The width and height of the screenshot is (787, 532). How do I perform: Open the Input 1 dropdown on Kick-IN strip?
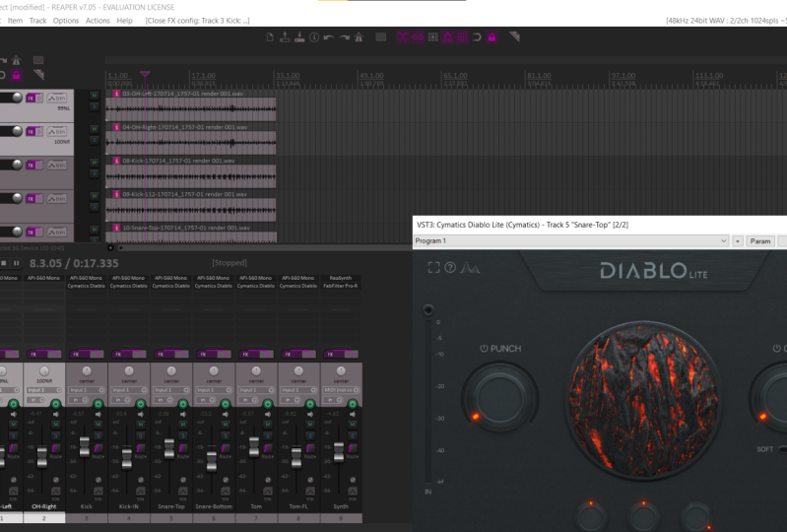click(129, 390)
